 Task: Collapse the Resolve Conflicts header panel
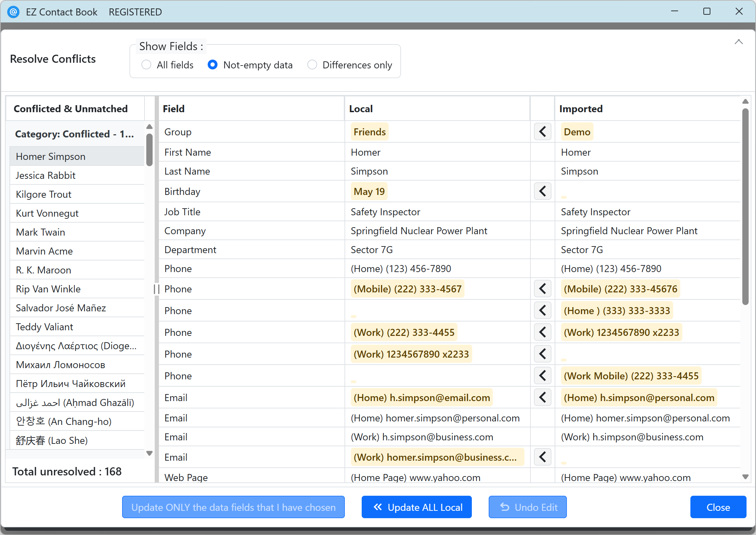point(738,42)
